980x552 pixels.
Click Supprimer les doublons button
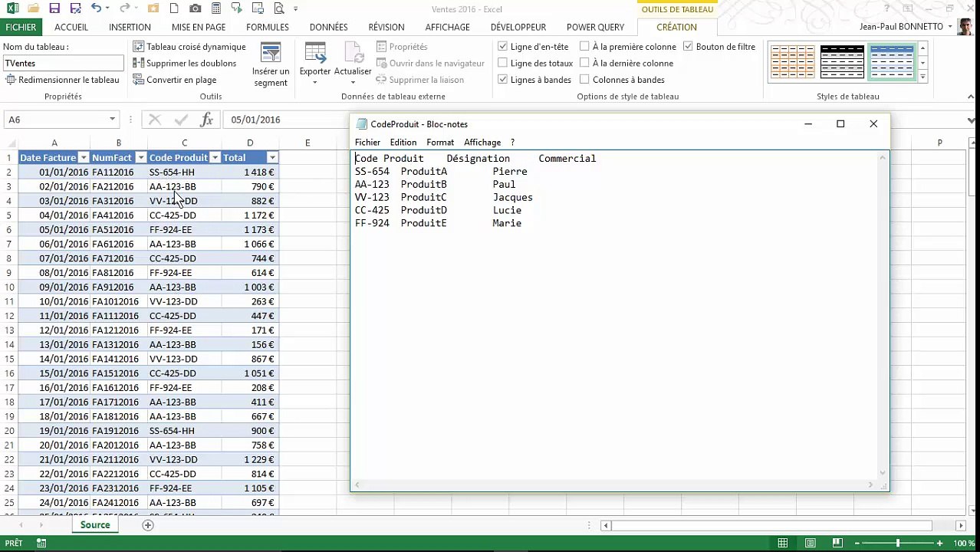click(x=184, y=64)
